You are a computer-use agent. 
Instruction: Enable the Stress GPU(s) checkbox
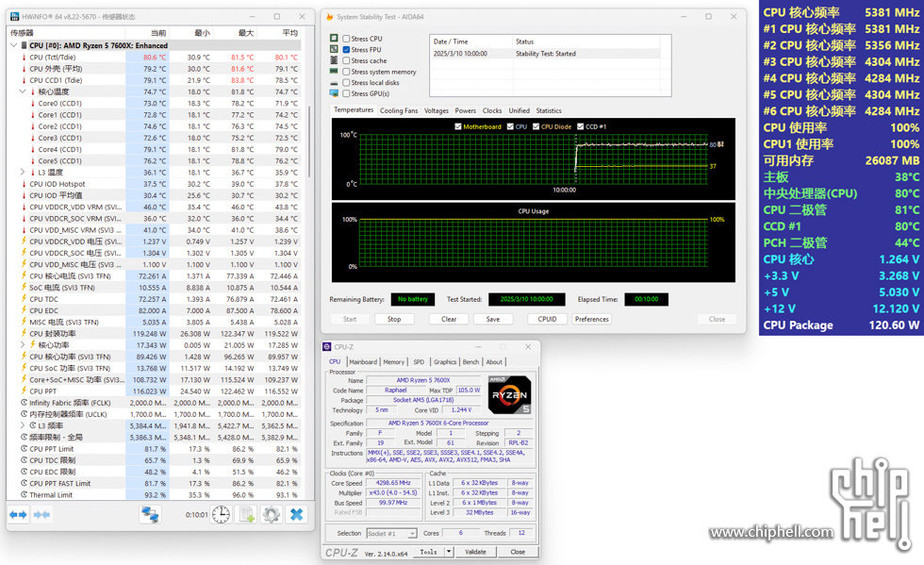pyautogui.click(x=347, y=93)
